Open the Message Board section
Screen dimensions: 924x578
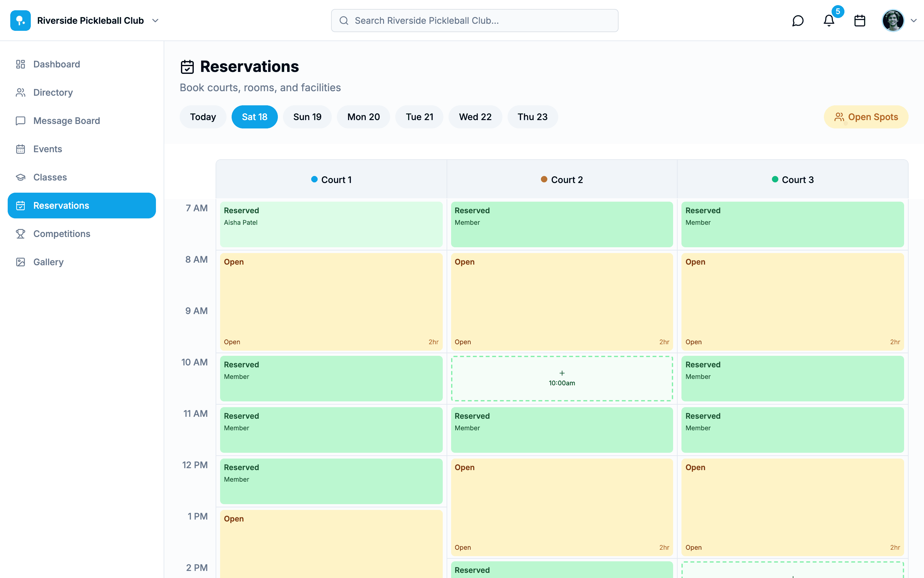point(82,121)
